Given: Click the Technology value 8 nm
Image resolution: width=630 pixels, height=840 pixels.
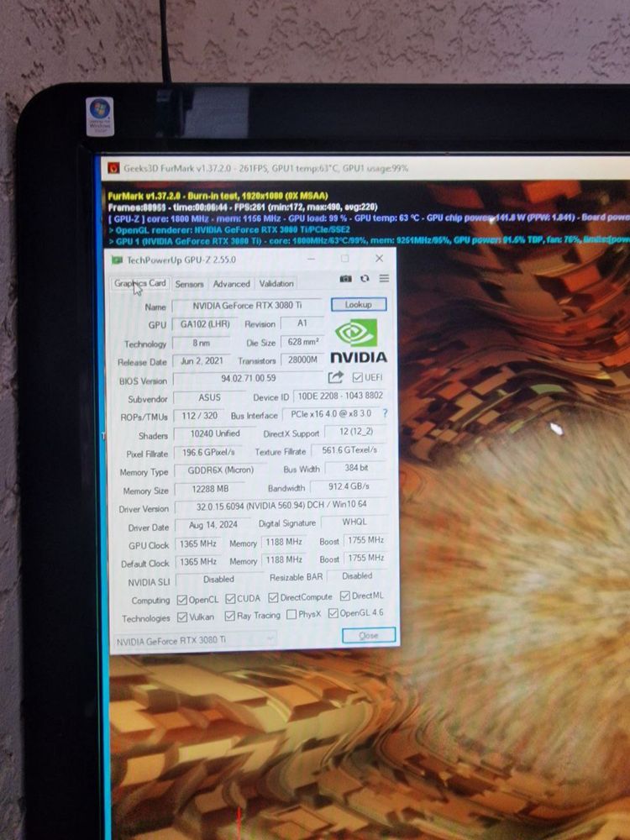Looking at the screenshot, I should point(202,343).
